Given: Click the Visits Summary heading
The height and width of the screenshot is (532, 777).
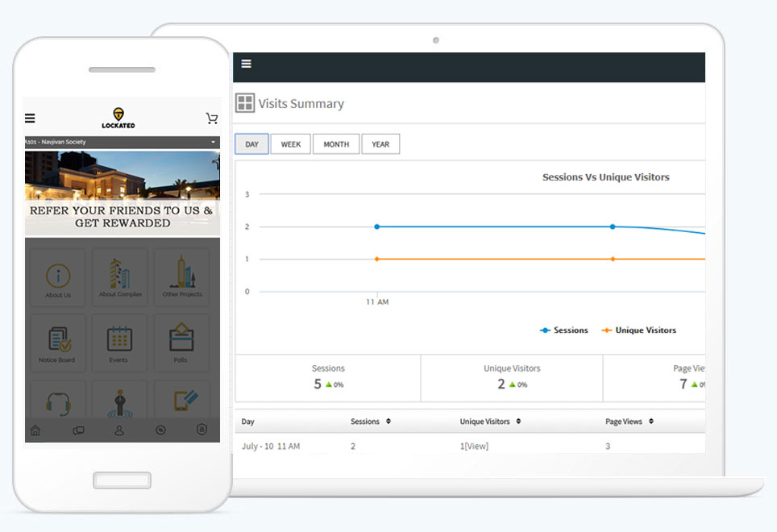Looking at the screenshot, I should [x=301, y=103].
